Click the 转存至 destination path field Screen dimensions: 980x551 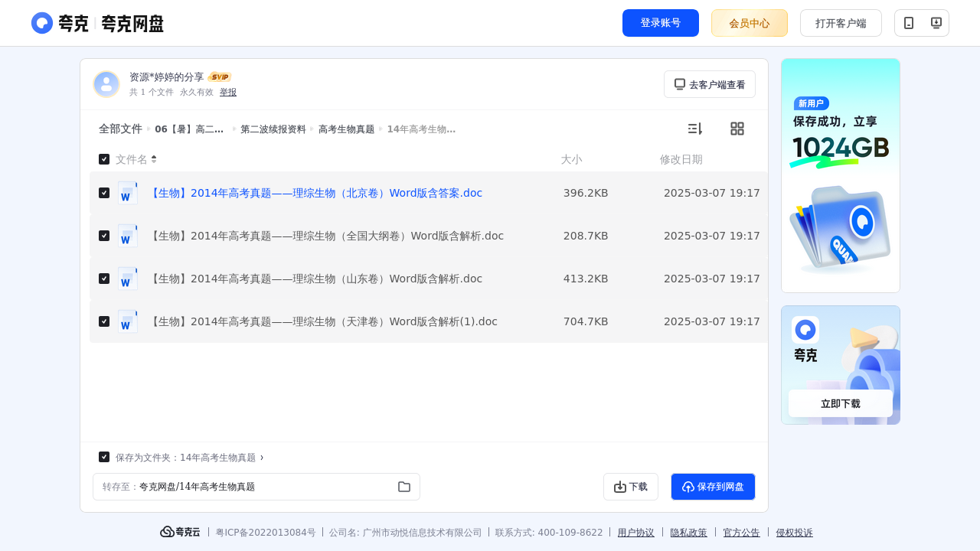(256, 487)
